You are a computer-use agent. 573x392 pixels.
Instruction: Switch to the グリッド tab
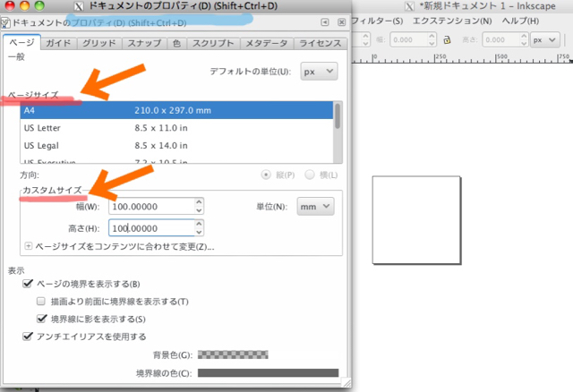click(x=98, y=43)
